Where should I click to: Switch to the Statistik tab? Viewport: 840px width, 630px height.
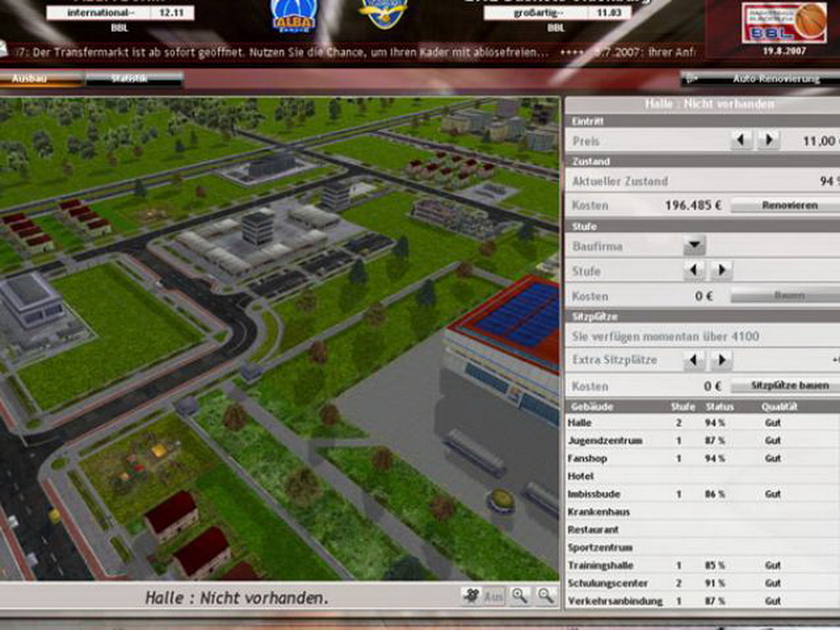point(134,79)
